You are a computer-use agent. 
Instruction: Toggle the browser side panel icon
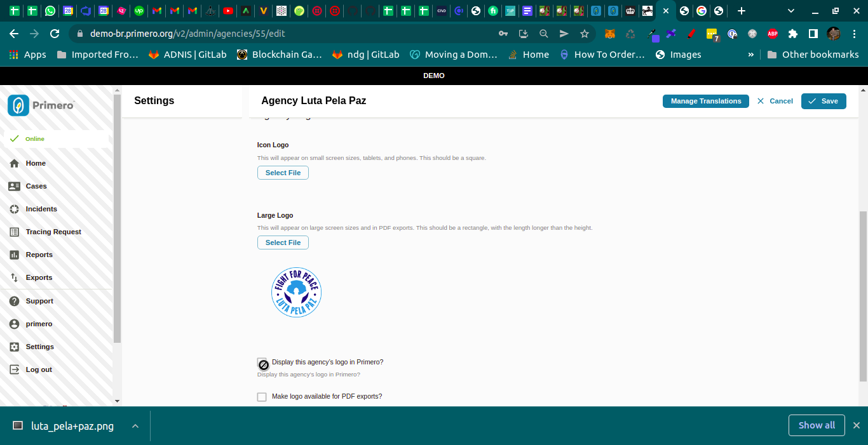(x=813, y=34)
